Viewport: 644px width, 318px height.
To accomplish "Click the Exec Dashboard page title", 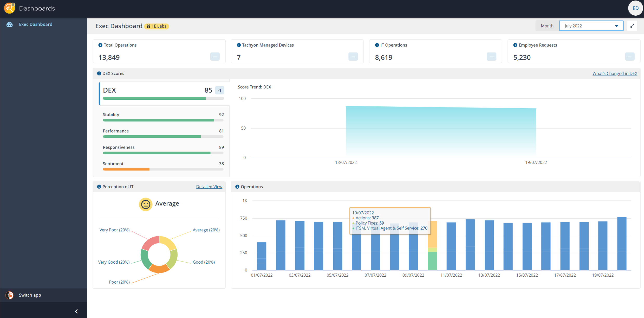I will point(119,26).
